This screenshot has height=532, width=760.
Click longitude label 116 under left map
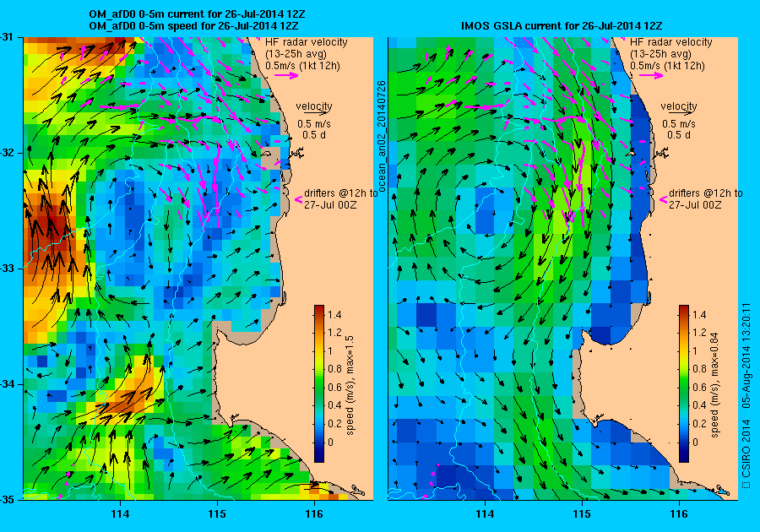(x=314, y=514)
